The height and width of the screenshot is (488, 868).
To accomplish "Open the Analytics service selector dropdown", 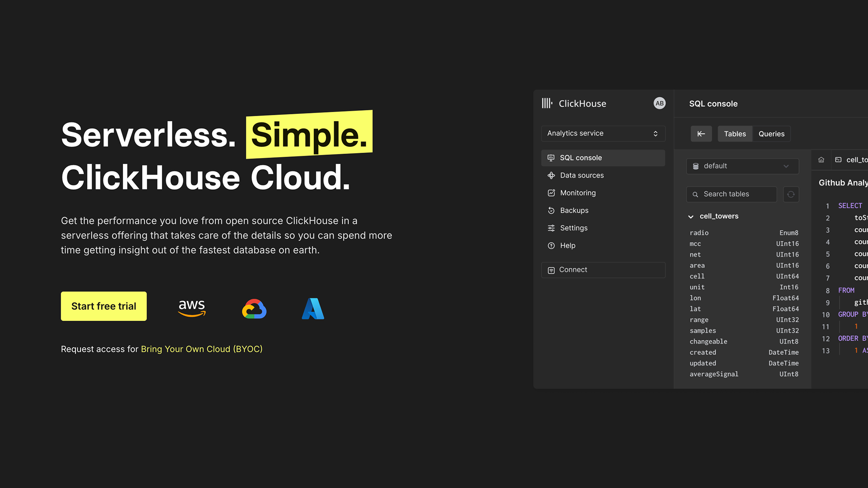I will pyautogui.click(x=603, y=134).
